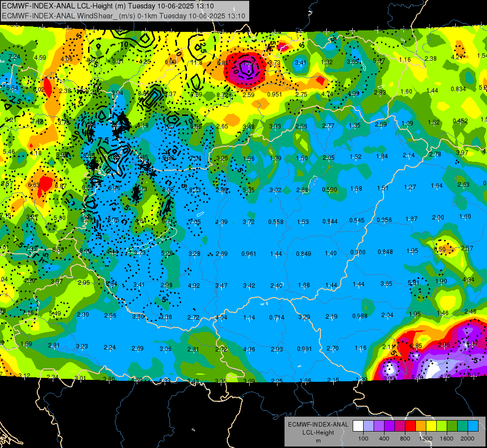Click the shear value 5.54

pos(12,88)
